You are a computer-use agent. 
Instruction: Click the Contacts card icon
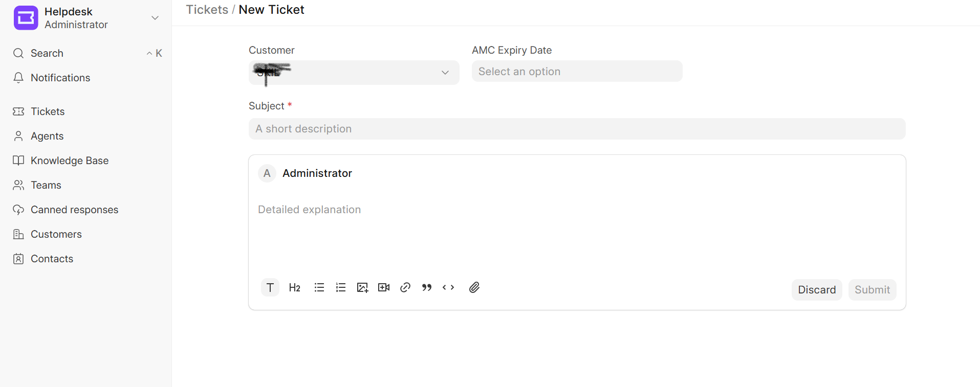coord(18,259)
